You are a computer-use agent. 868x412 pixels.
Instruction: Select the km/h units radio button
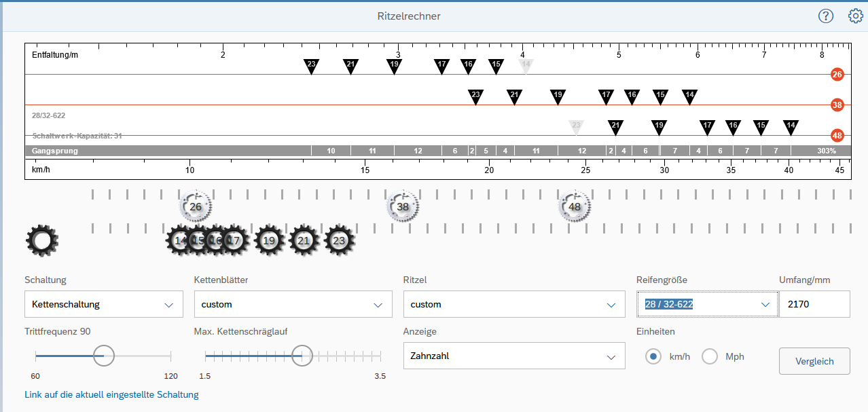653,356
